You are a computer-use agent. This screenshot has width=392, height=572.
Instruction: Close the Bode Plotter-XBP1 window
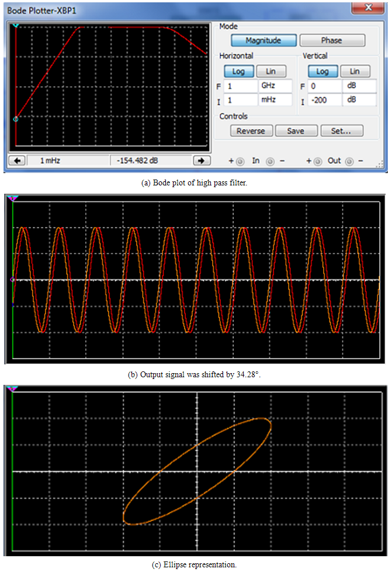[367, 8]
